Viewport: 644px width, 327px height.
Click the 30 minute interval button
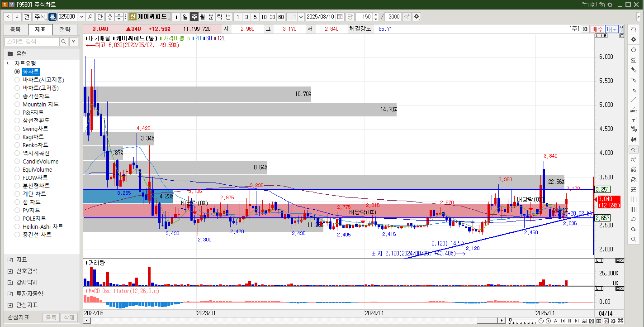pyautogui.click(x=272, y=16)
